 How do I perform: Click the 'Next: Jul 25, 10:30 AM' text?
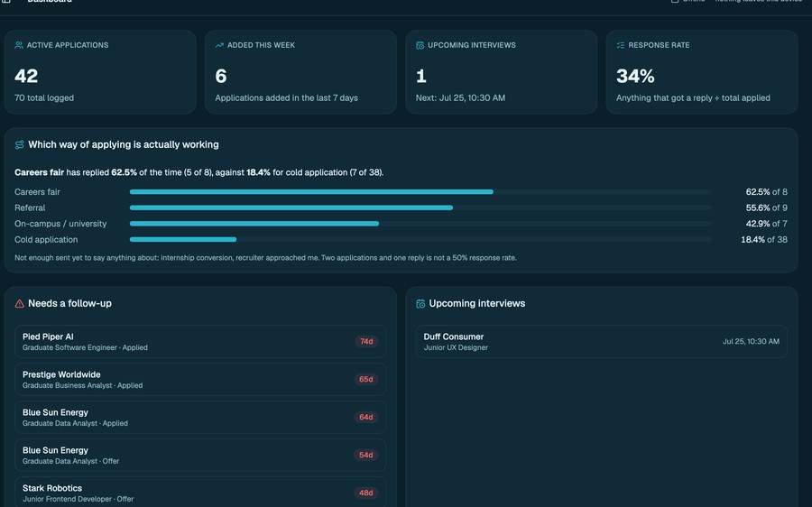pos(460,97)
